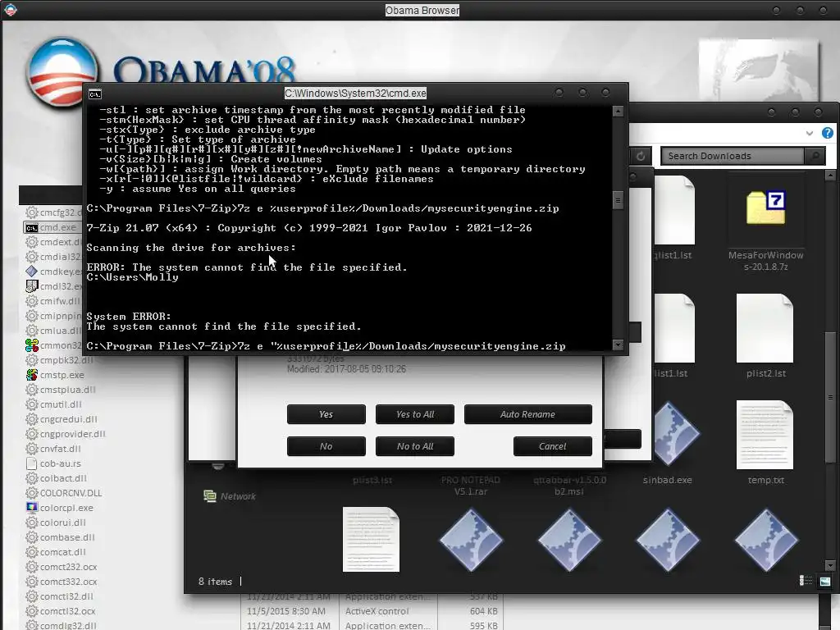Switch to large icons view in explorer
Viewport: 840px width, 630px height.
point(825,581)
